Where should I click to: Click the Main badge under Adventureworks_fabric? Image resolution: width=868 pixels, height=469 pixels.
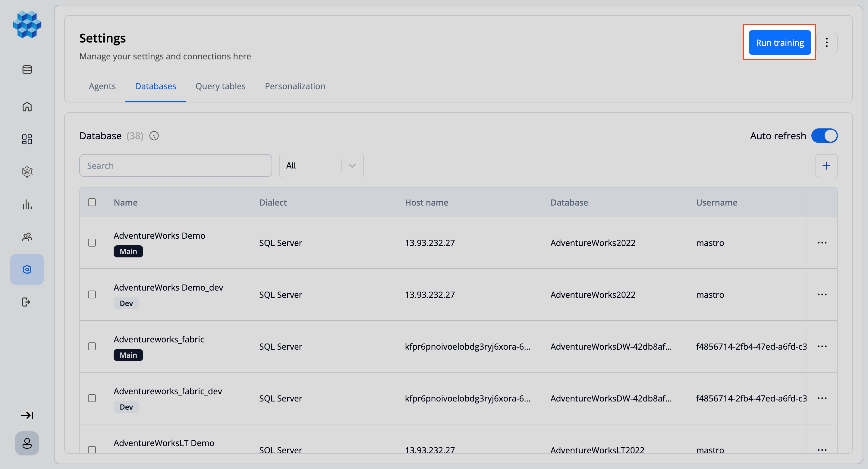(128, 355)
